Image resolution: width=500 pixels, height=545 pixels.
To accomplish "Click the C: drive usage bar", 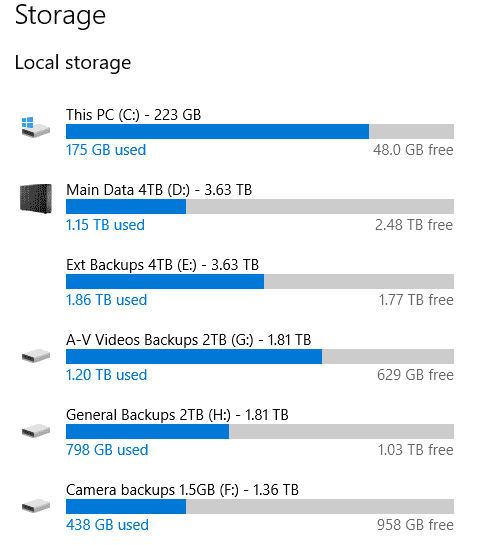I will pyautogui.click(x=260, y=131).
